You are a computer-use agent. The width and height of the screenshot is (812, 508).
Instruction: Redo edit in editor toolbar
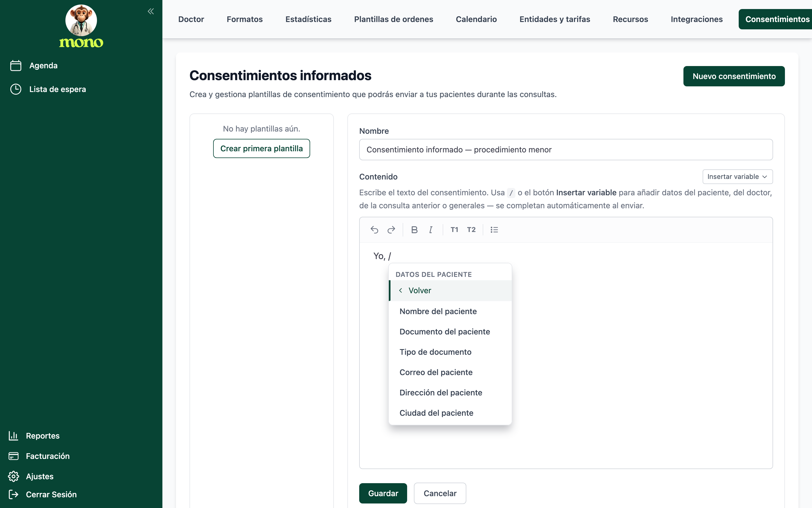[x=391, y=230]
